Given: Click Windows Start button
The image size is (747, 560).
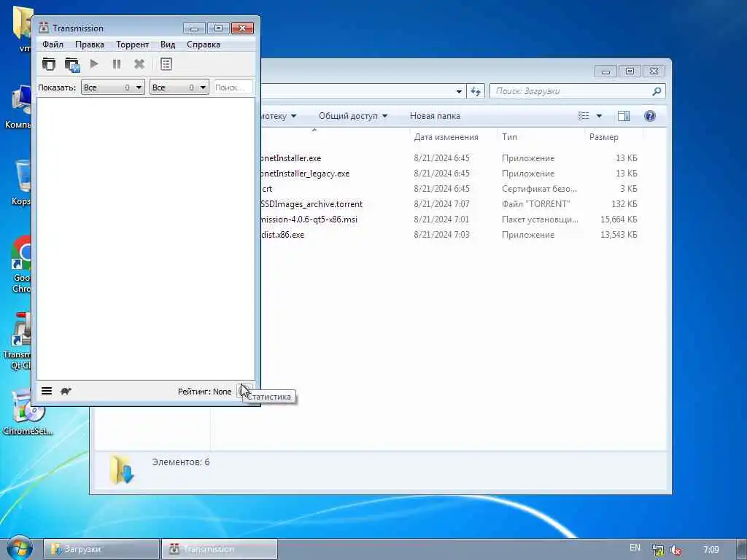Looking at the screenshot, I should pyautogui.click(x=19, y=548).
